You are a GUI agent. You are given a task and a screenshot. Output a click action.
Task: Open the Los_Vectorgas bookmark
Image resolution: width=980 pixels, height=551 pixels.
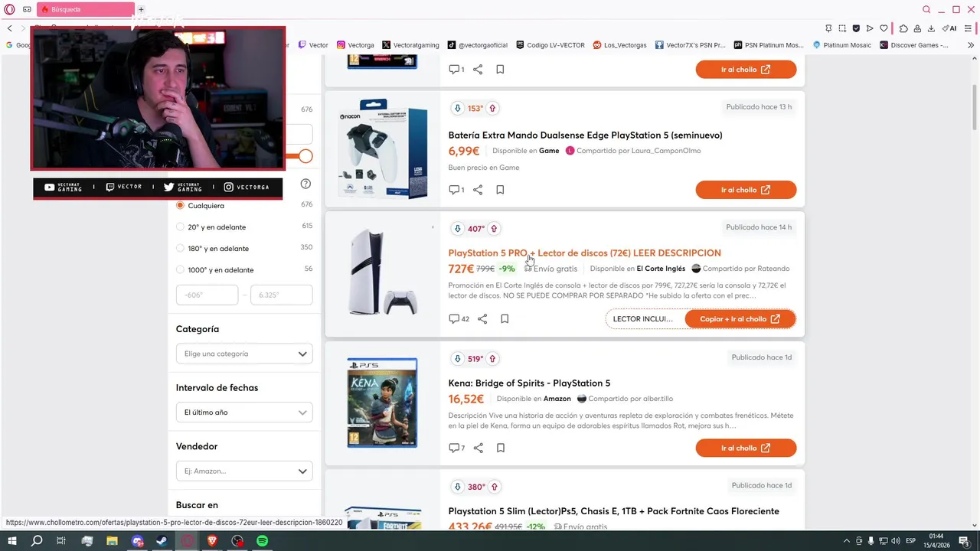(619, 45)
